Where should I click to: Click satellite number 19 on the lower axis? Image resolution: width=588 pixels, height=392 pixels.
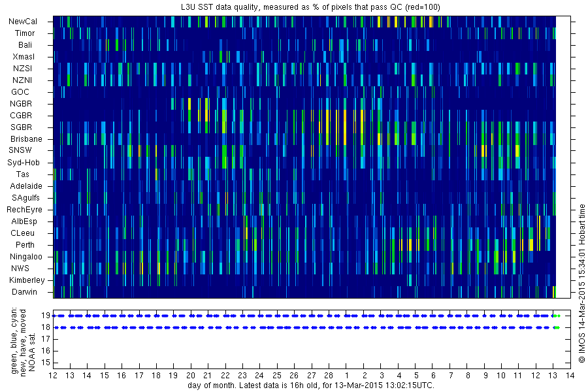46,316
